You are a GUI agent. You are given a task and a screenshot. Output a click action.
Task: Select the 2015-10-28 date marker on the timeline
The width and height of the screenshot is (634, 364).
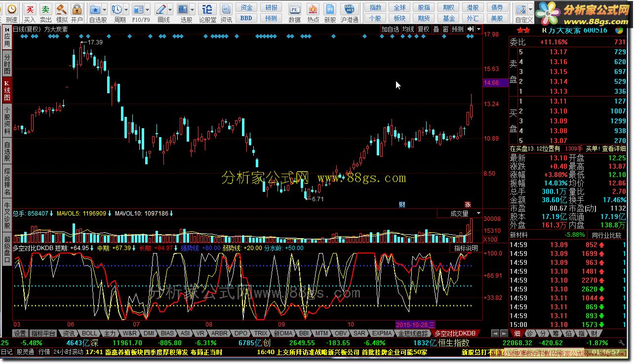[x=415, y=325]
